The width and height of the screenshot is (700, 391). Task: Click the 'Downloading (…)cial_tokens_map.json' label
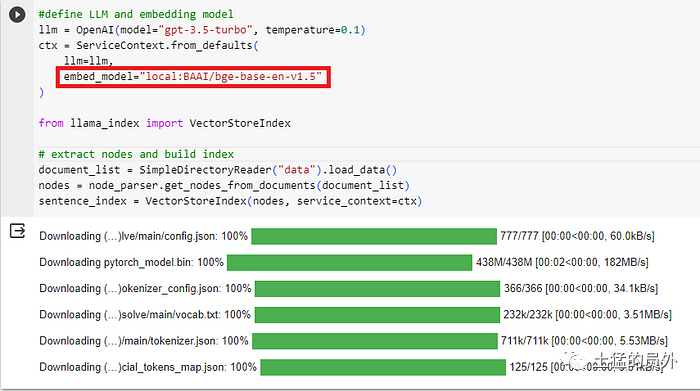click(x=148, y=367)
